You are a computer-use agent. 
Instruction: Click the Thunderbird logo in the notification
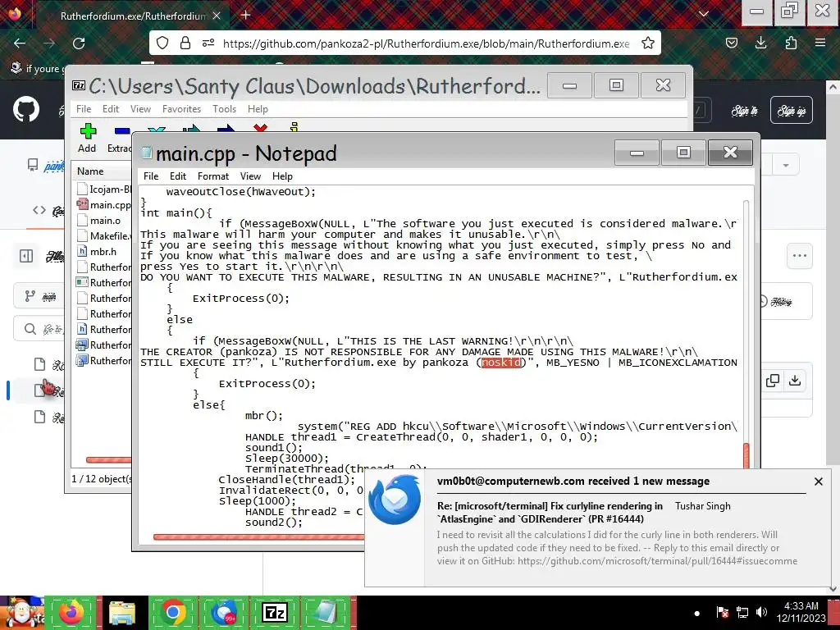(x=395, y=501)
